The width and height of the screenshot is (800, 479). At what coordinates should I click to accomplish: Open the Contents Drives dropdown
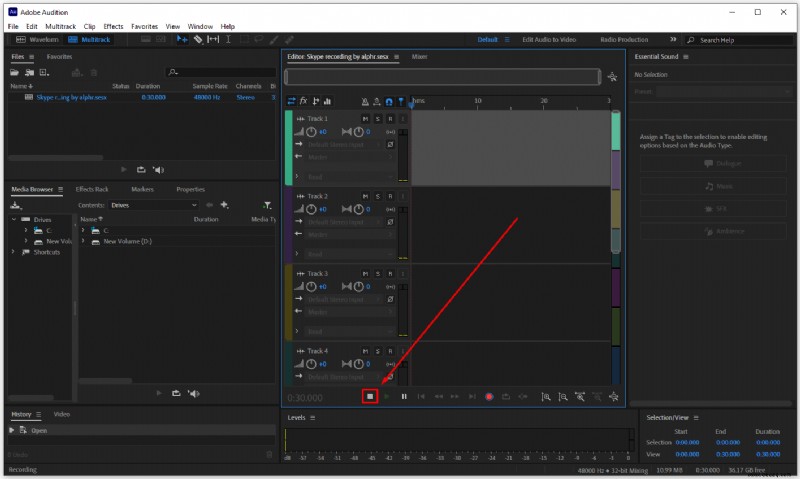click(x=154, y=205)
